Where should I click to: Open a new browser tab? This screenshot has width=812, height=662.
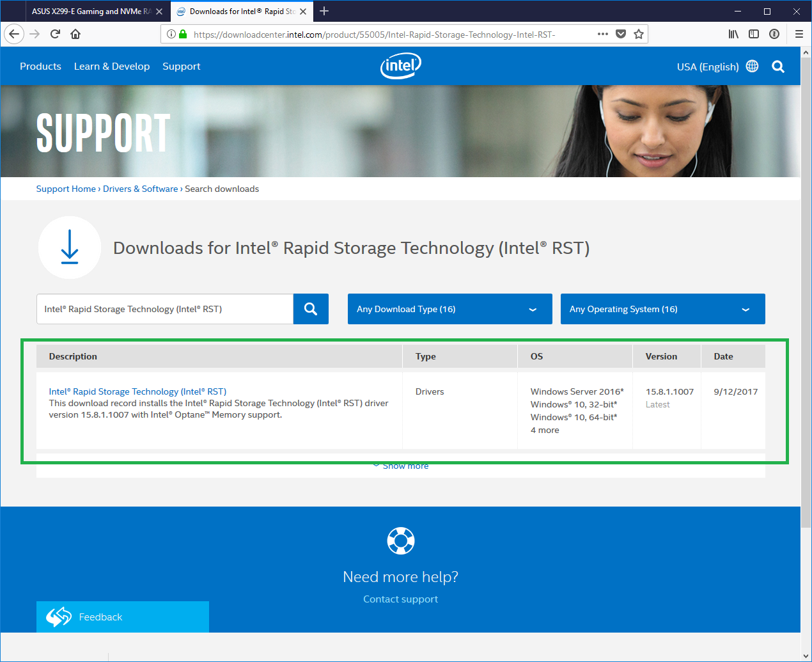[324, 11]
